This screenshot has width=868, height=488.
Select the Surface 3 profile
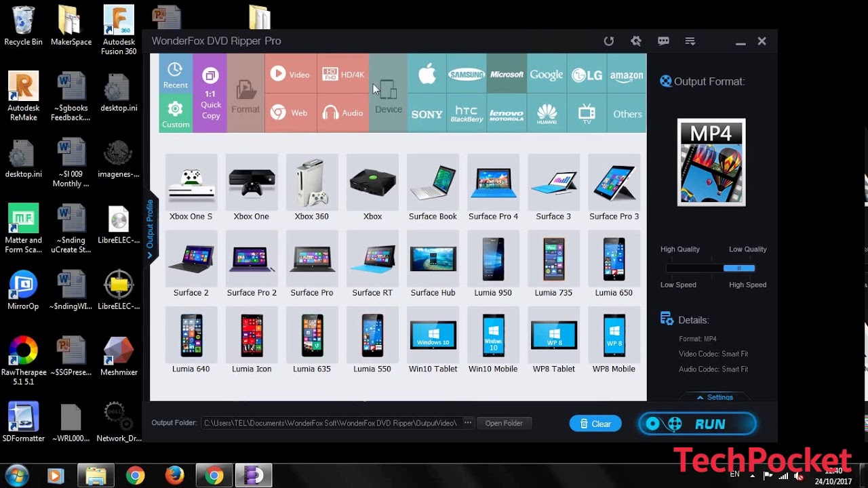[x=553, y=188]
